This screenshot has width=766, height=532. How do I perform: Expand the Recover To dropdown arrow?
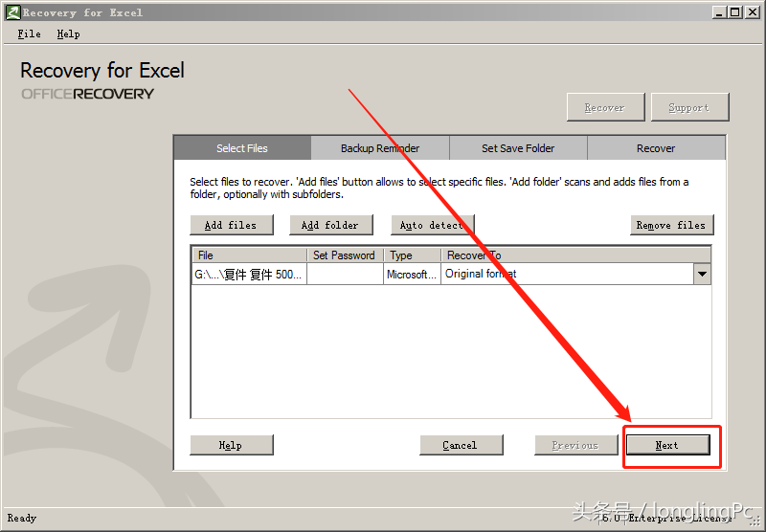[702, 275]
